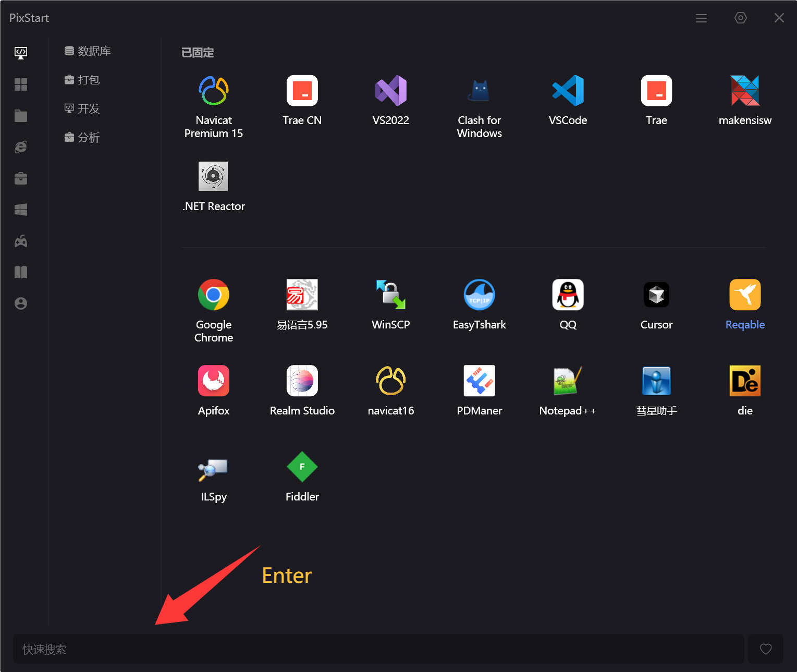797x672 pixels.
Task: Launch Clash for Windows
Action: pos(479,91)
